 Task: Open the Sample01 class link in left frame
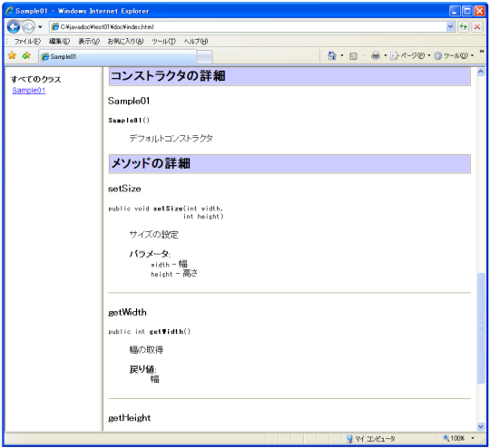pos(29,91)
